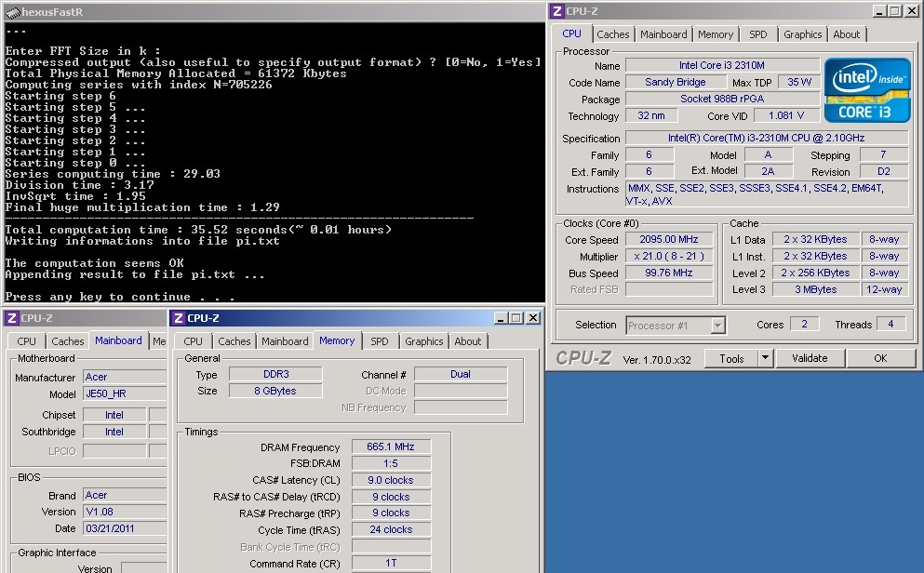Click the active Mainboard tab in left CPU-Z window
924x573 pixels.
118,341
